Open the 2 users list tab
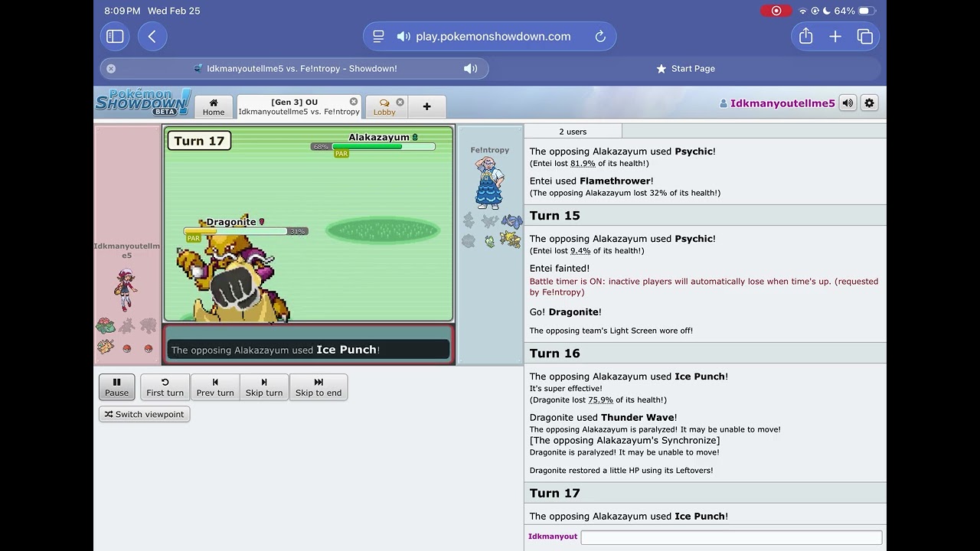Screen dimensions: 980x551 tap(573, 132)
